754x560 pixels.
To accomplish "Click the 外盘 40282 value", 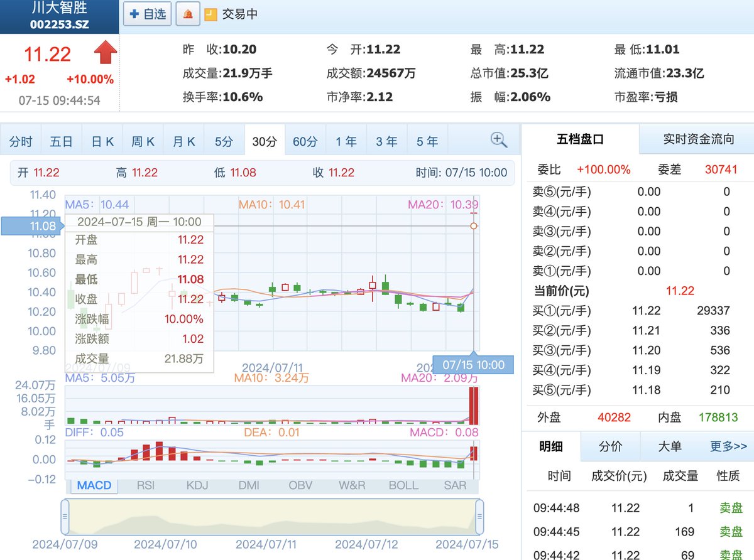I will 614,417.
